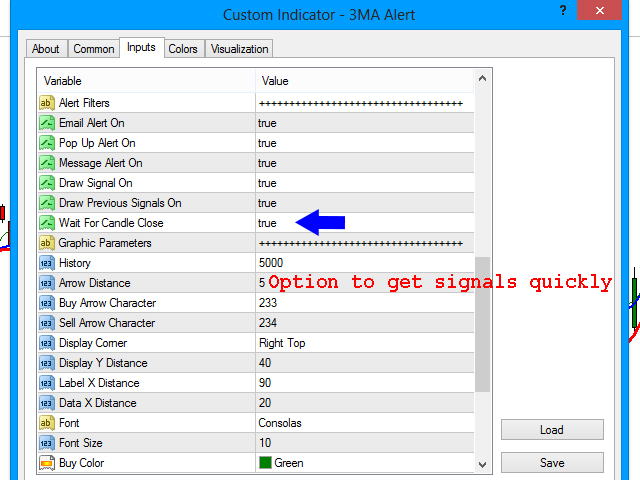Click the Save button
The width and height of the screenshot is (640, 480).
click(552, 463)
